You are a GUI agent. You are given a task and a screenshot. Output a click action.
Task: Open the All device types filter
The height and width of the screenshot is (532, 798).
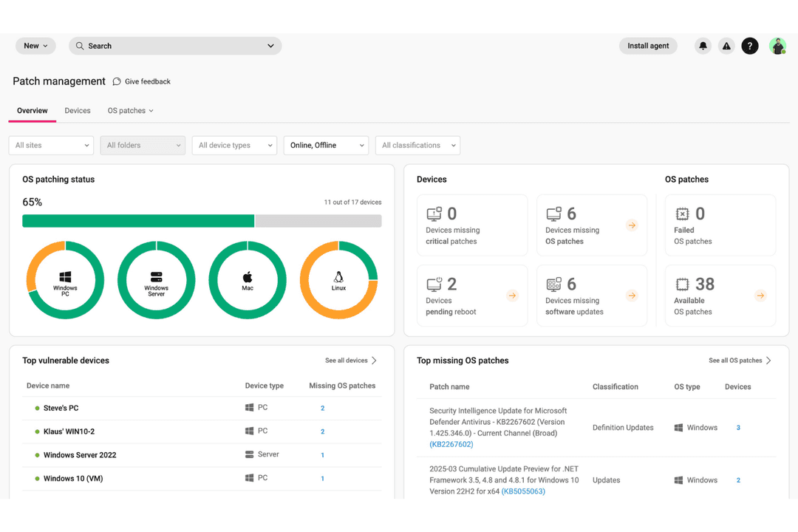click(x=234, y=145)
